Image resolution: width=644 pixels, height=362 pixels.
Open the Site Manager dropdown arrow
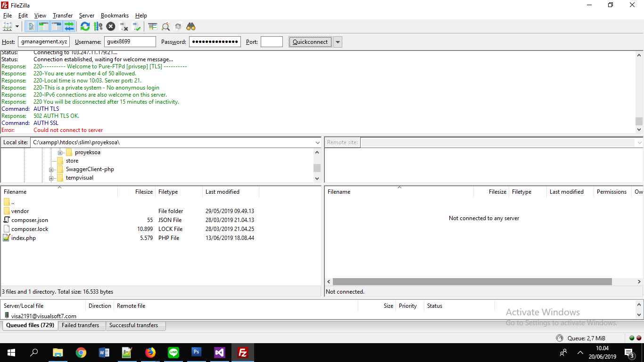click(x=17, y=26)
